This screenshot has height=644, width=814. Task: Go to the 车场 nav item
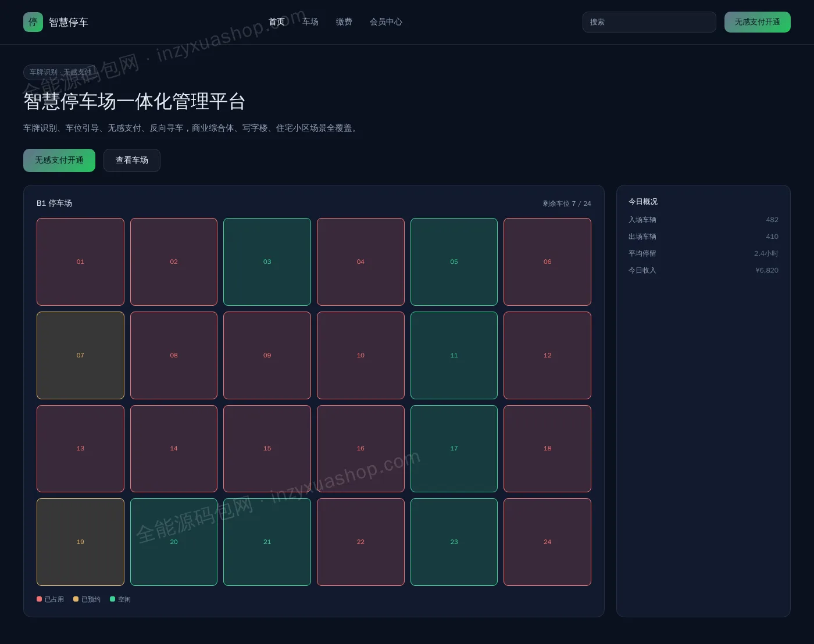pyautogui.click(x=310, y=22)
